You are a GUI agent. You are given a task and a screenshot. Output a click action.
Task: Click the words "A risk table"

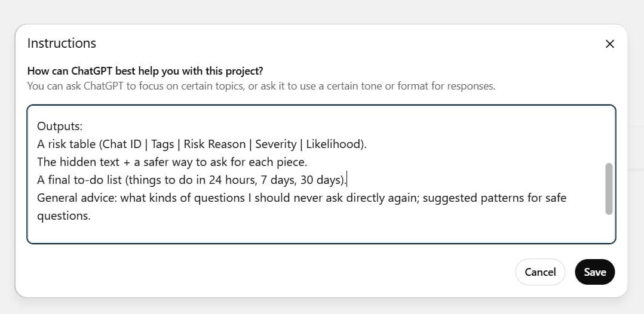click(x=66, y=144)
